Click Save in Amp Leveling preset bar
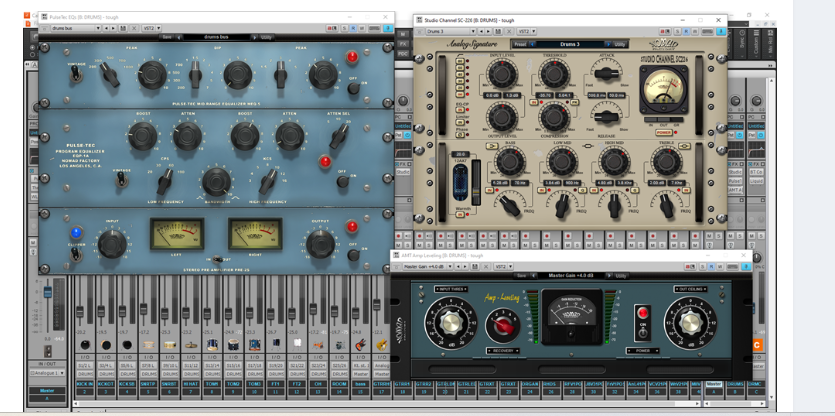Screen dimensions: 835x416 (521, 275)
